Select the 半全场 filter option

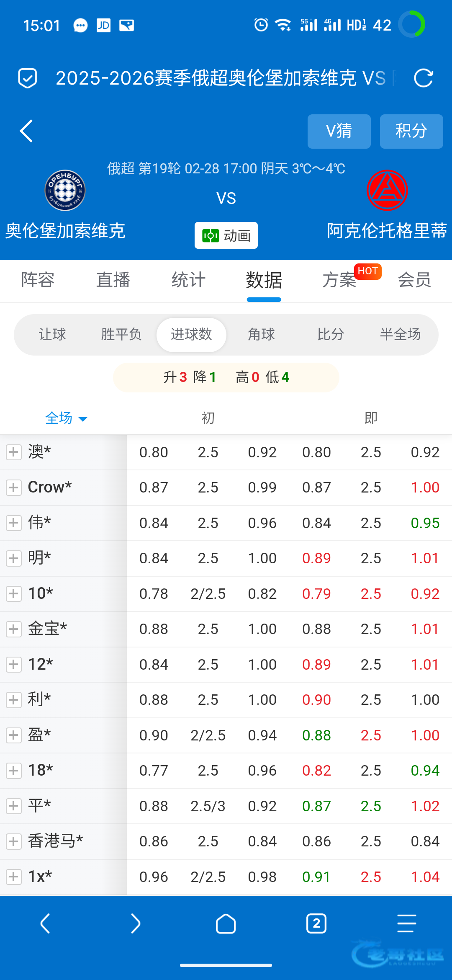coord(400,335)
